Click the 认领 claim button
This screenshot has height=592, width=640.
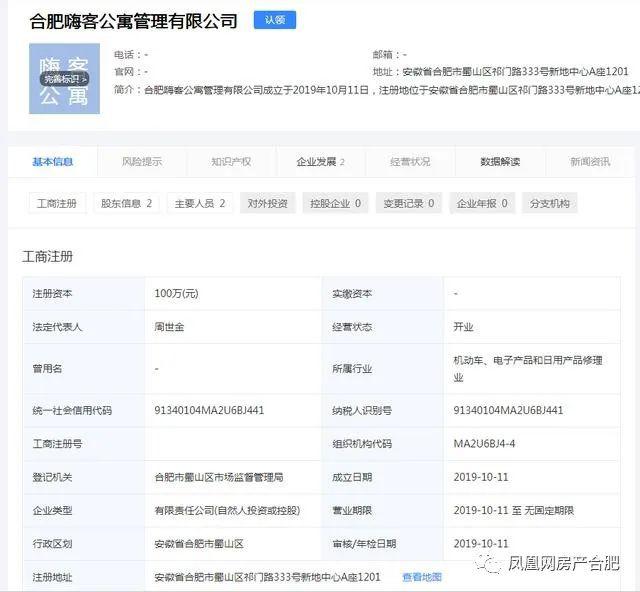click(275, 20)
